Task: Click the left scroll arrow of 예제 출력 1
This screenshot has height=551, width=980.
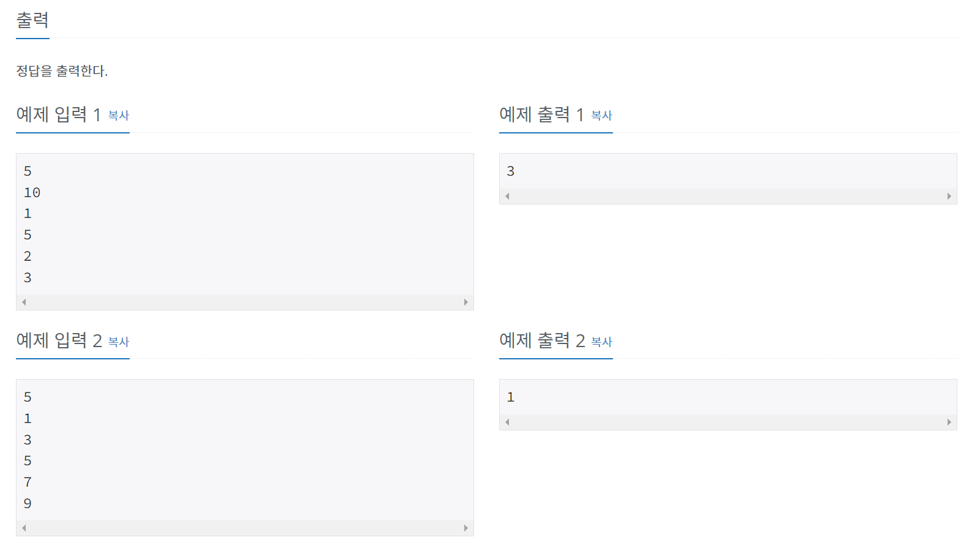Action: pos(507,195)
